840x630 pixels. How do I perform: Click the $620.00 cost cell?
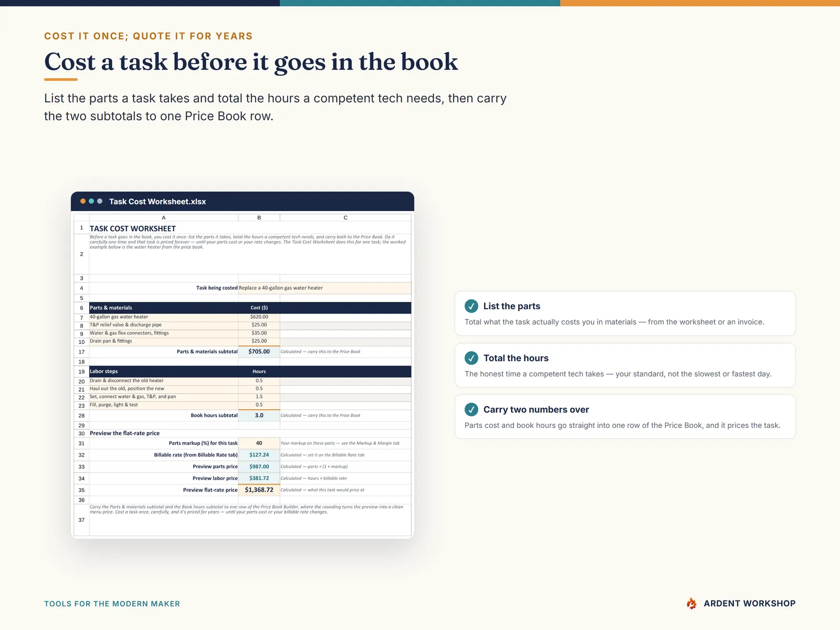click(259, 317)
